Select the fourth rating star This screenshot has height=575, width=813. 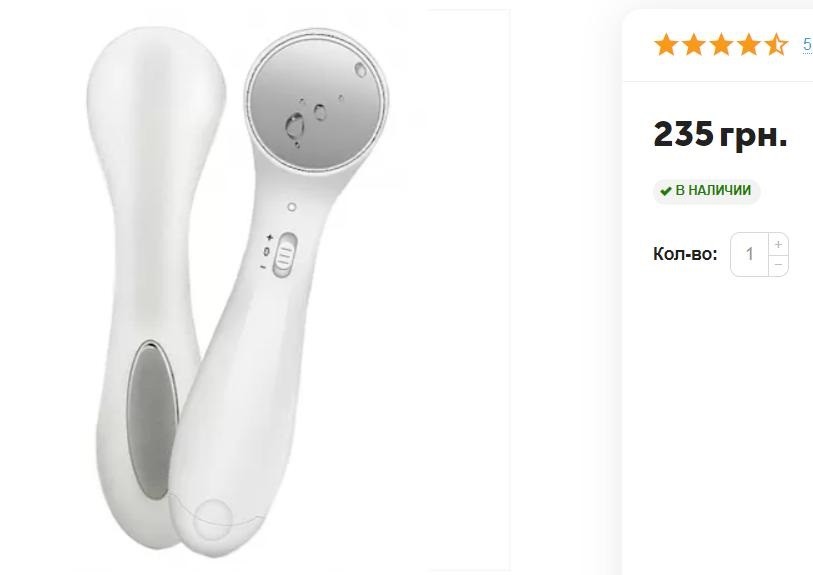tap(748, 44)
